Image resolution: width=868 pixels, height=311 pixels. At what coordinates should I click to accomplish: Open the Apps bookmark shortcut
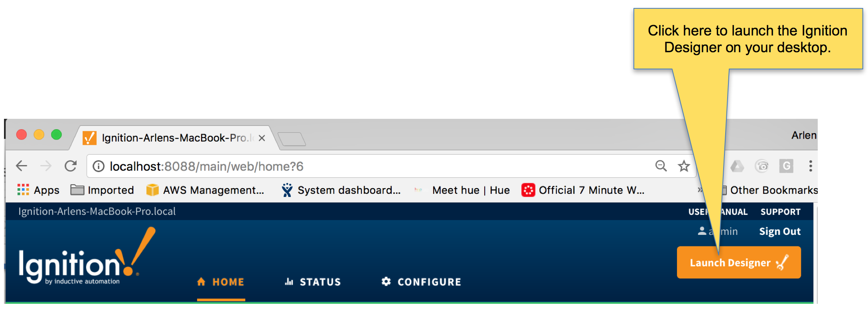click(x=38, y=190)
